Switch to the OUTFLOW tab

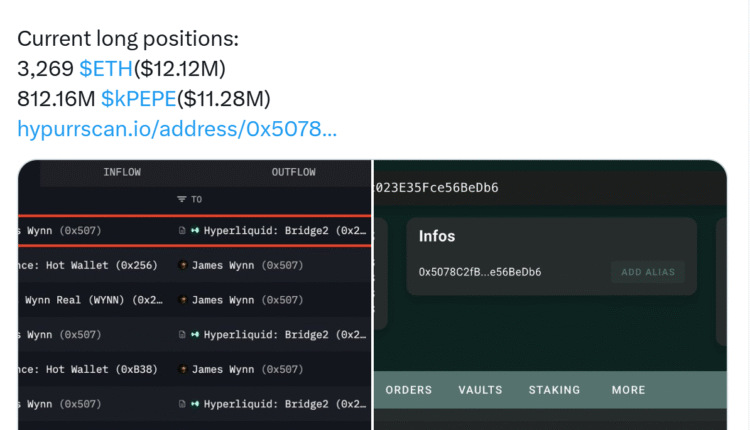pos(293,172)
